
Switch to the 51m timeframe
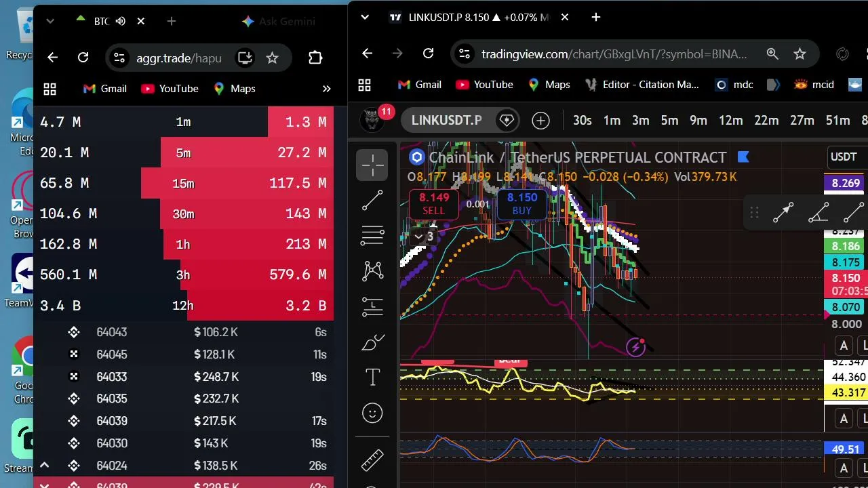coord(837,121)
